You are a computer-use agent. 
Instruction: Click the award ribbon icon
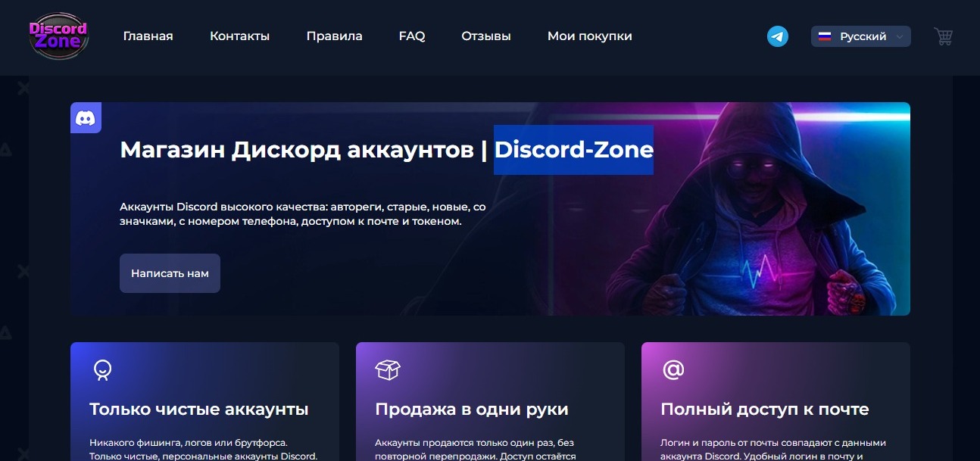[102, 369]
